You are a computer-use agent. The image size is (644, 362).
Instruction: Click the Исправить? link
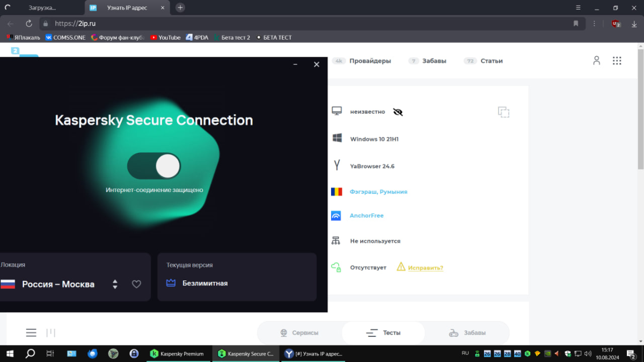[426, 268]
